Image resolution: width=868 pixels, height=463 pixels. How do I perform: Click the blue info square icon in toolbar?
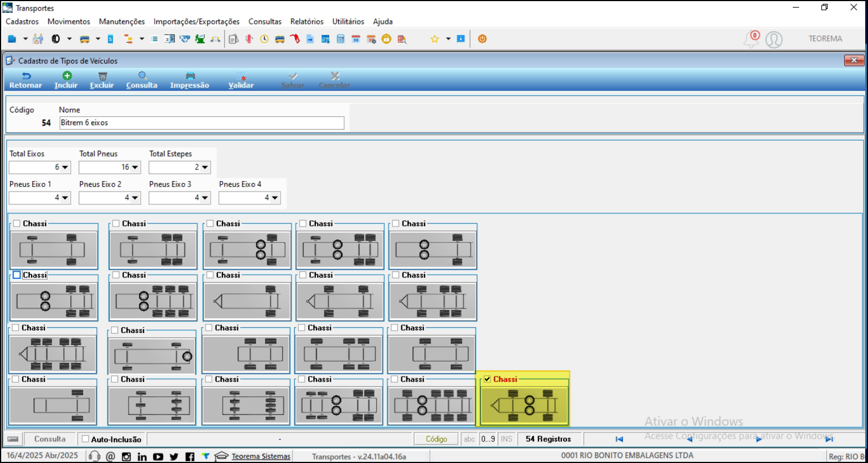click(461, 39)
